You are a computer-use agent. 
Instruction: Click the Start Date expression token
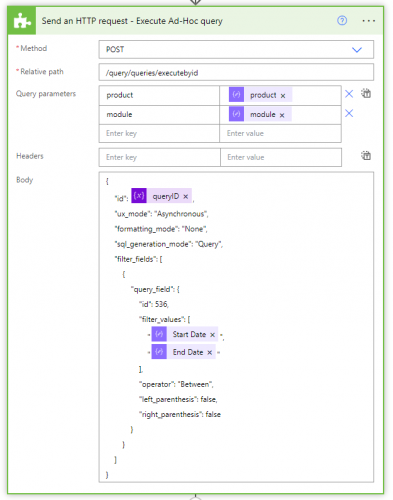coord(185,334)
